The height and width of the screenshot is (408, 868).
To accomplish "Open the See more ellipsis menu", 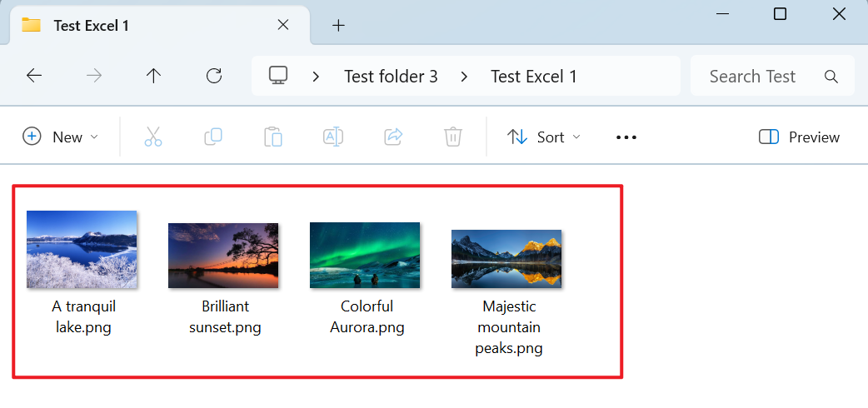I will coord(626,137).
